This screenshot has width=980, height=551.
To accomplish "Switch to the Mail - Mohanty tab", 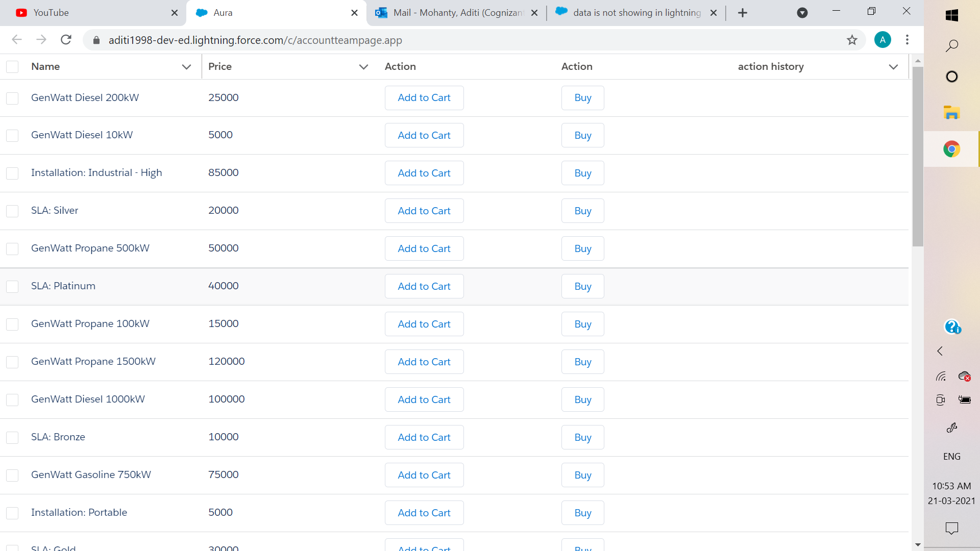I will [457, 13].
